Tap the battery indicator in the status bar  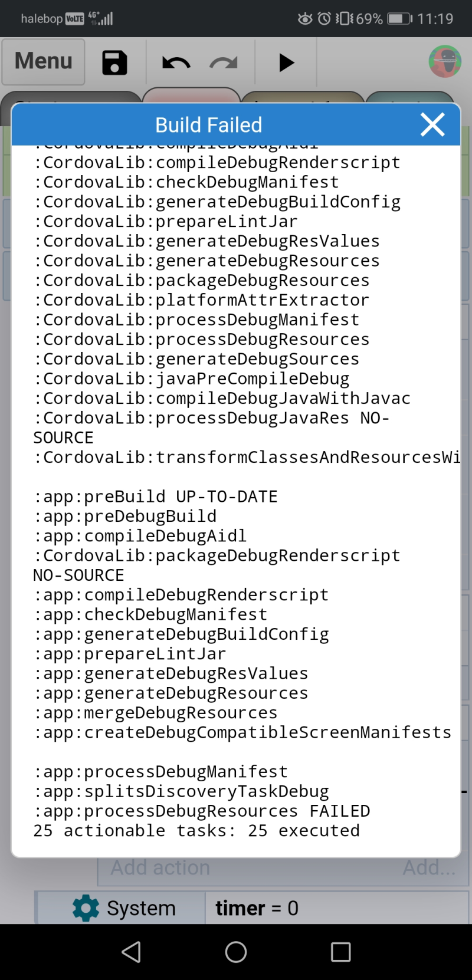[399, 19]
